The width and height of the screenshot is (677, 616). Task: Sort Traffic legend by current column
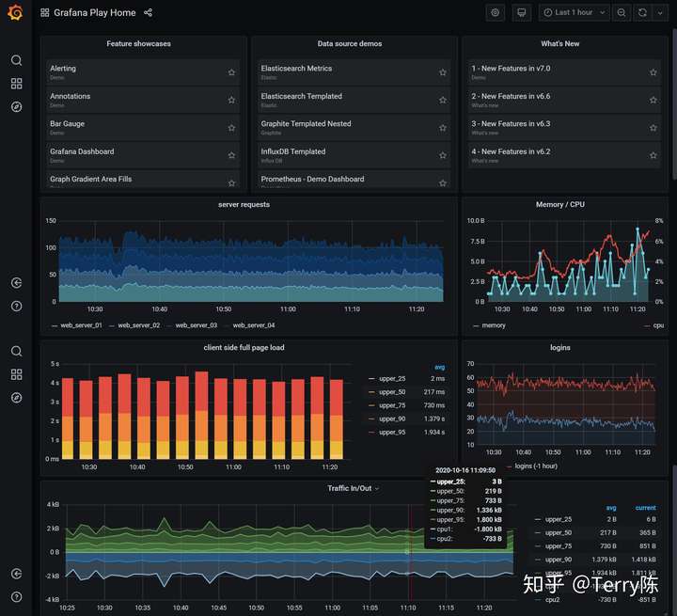tap(645, 508)
